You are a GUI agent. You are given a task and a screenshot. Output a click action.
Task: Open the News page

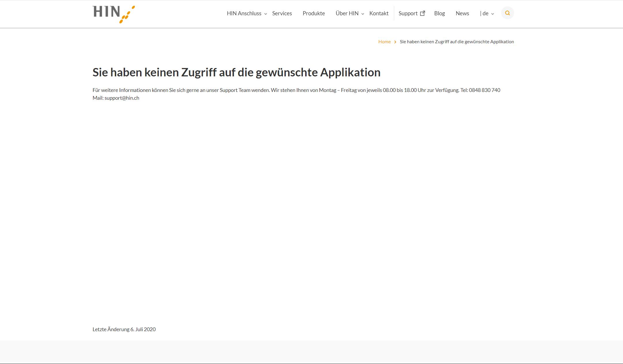[462, 13]
